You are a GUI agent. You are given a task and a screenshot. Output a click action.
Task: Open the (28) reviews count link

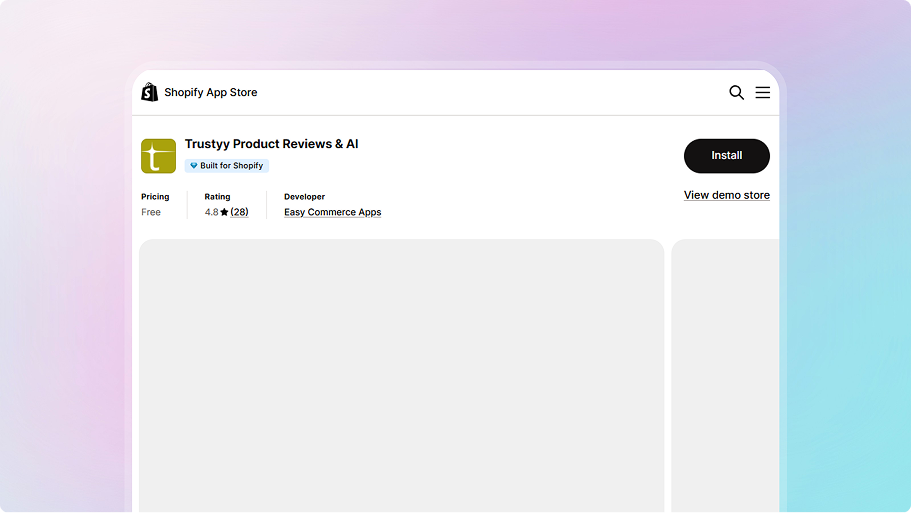coord(239,212)
